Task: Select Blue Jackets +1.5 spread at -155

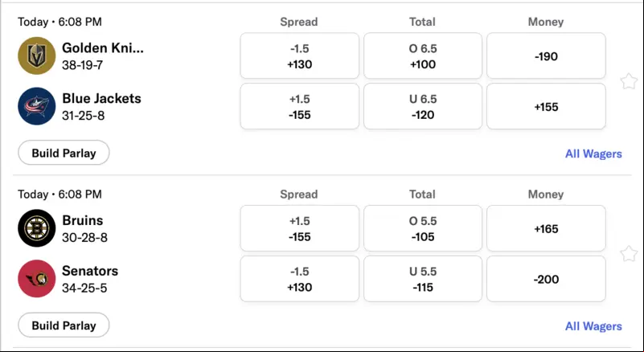Action: [300, 106]
